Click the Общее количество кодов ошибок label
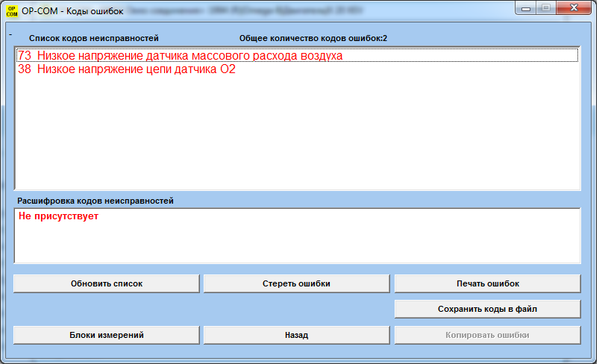611x364 pixels. click(x=313, y=38)
